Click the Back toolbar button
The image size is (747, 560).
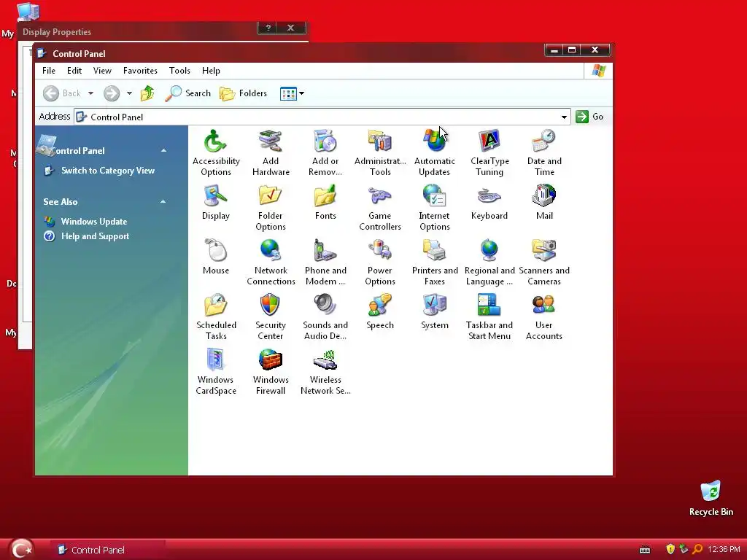pos(62,93)
